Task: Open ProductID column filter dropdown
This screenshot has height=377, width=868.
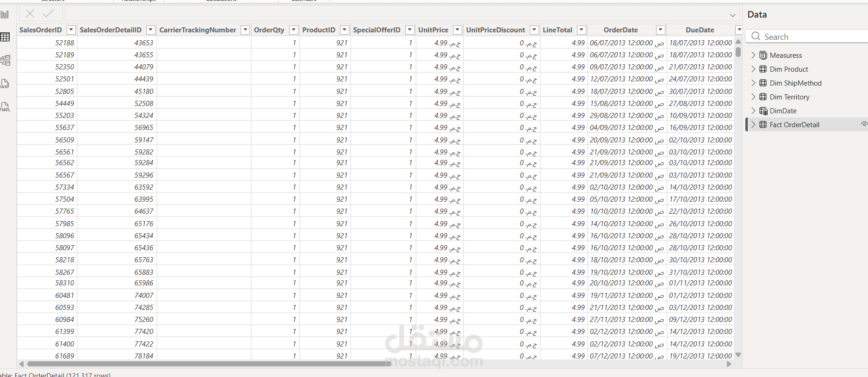Action: 344,30
